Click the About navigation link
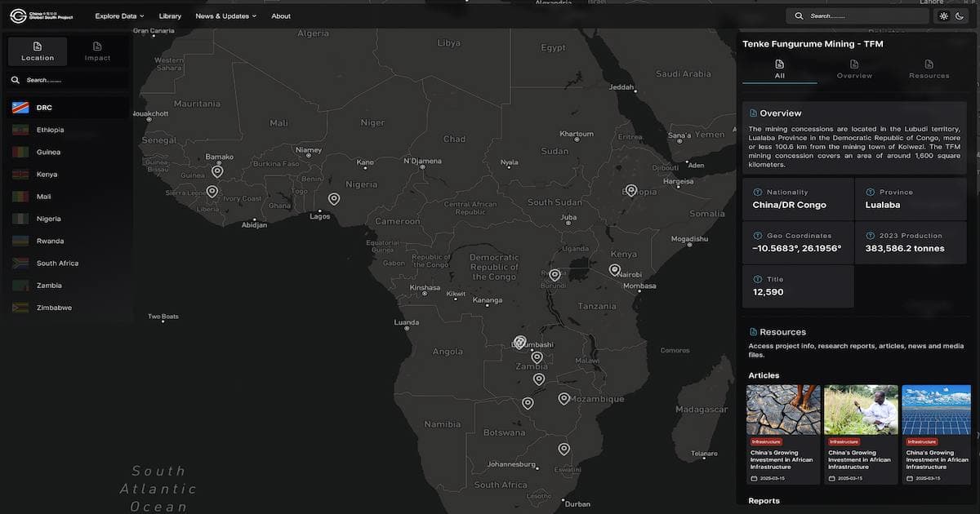Image resolution: width=980 pixels, height=514 pixels. point(281,16)
